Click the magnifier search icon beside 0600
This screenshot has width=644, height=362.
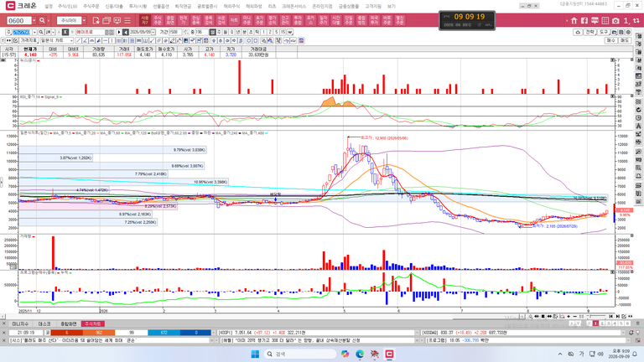click(42, 20)
